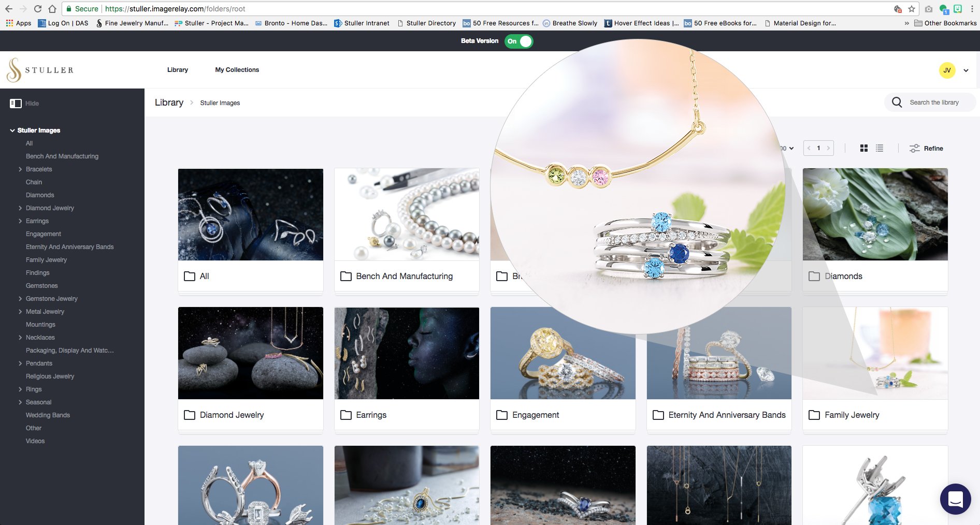This screenshot has width=980, height=525.
Task: Open the Refine filters panel
Action: (926, 149)
